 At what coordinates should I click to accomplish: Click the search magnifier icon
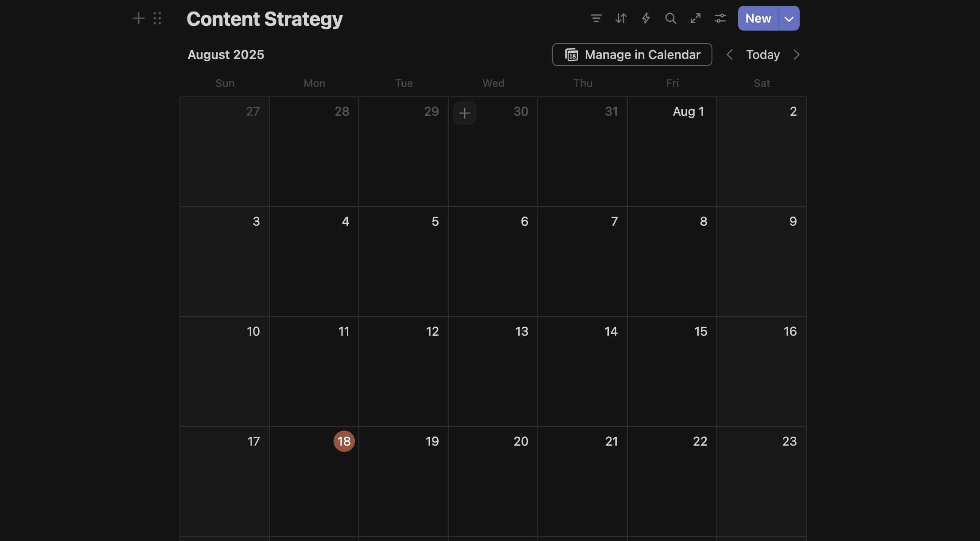(x=670, y=18)
